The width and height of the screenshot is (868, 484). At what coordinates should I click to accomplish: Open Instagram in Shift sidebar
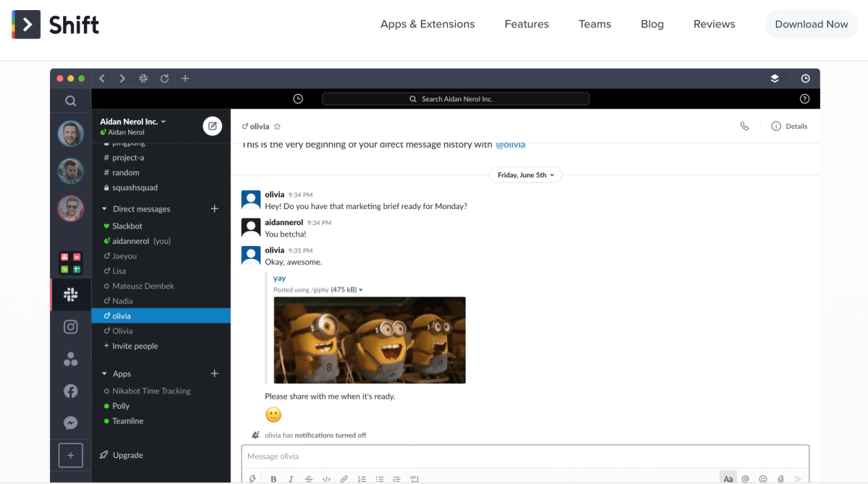tap(70, 327)
